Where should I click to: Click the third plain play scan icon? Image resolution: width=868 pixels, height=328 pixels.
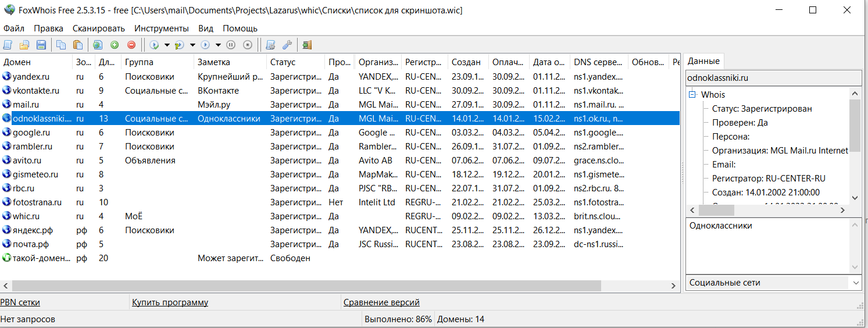[205, 45]
